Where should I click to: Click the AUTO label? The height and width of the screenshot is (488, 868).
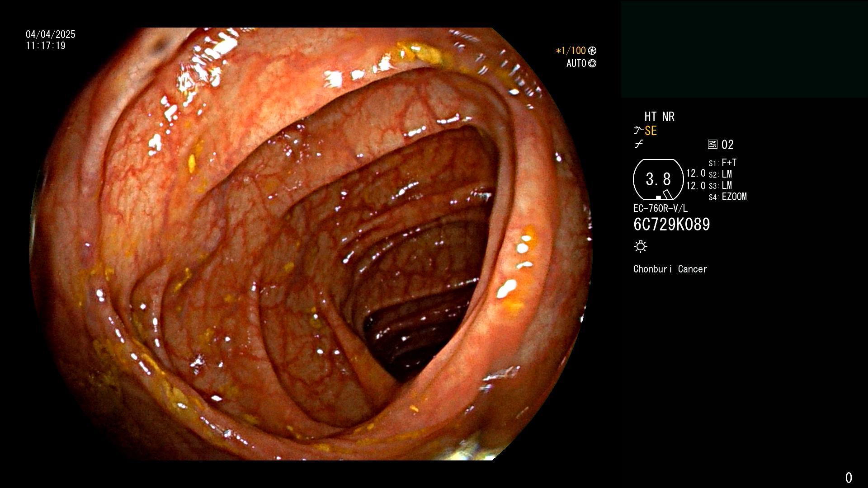pyautogui.click(x=576, y=63)
